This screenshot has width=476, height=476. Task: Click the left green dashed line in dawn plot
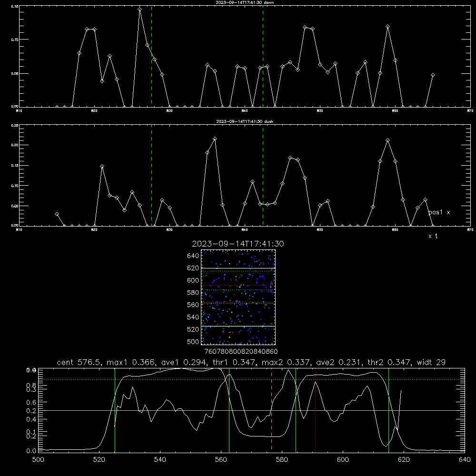tap(151, 56)
